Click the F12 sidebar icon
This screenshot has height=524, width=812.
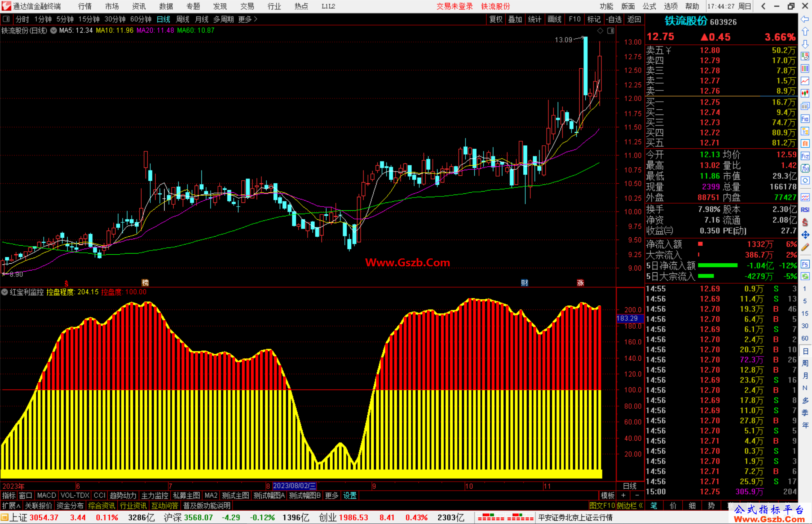(805, 156)
